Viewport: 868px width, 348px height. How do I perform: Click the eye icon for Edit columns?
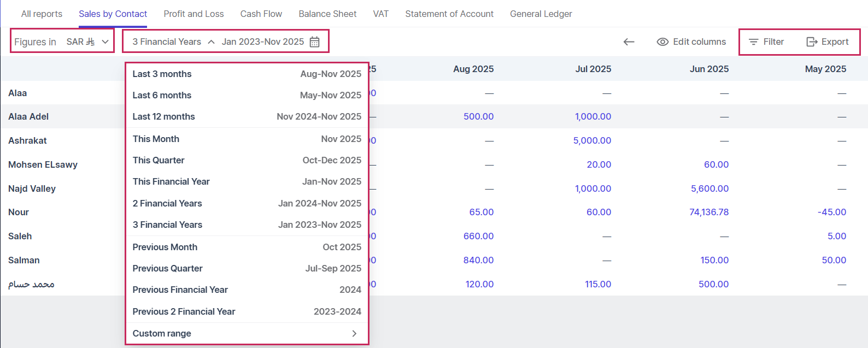662,42
